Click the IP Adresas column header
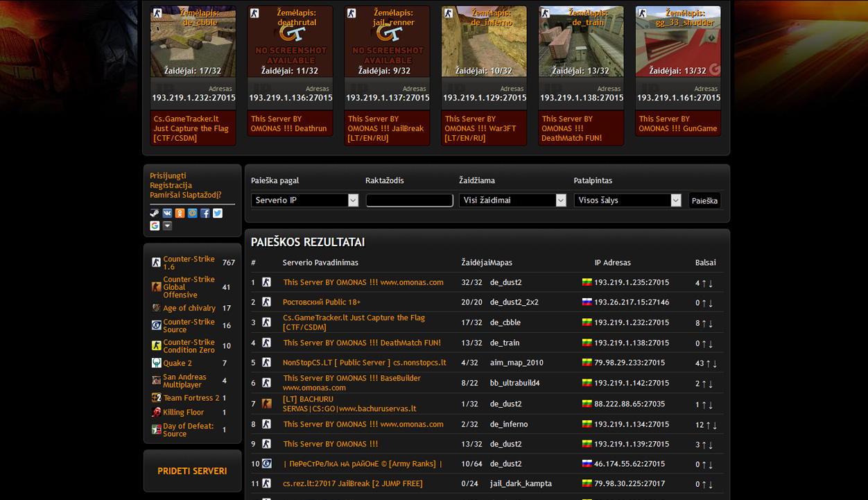The image size is (868, 500). tap(613, 263)
